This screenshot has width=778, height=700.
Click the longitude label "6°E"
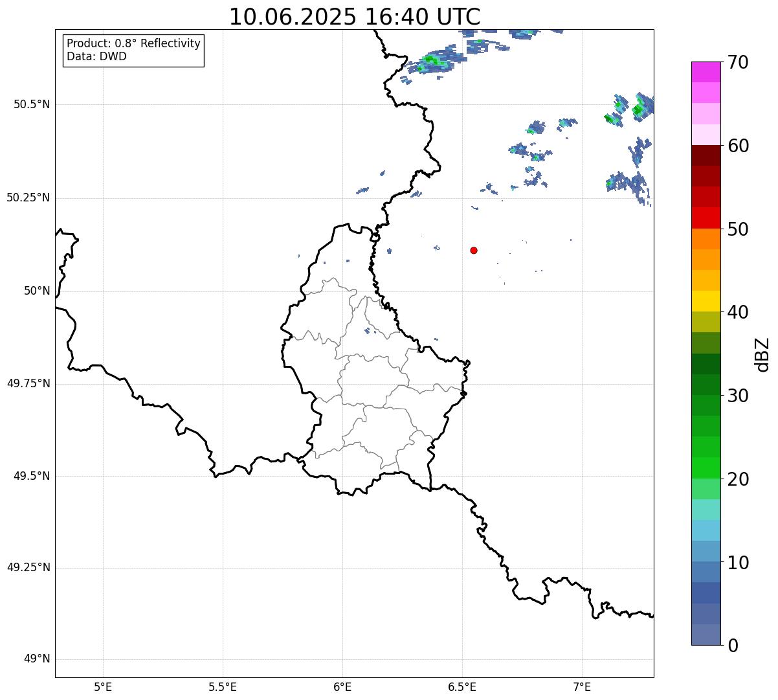coord(342,687)
